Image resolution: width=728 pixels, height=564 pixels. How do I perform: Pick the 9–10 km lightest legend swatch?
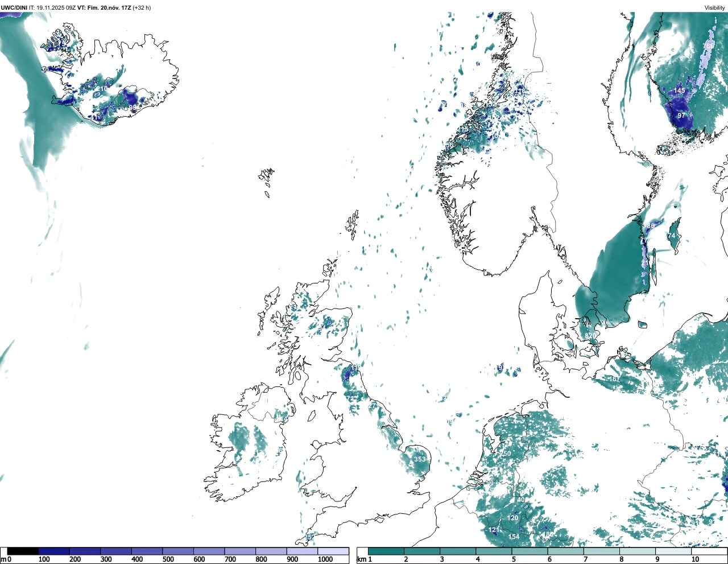[674, 551]
